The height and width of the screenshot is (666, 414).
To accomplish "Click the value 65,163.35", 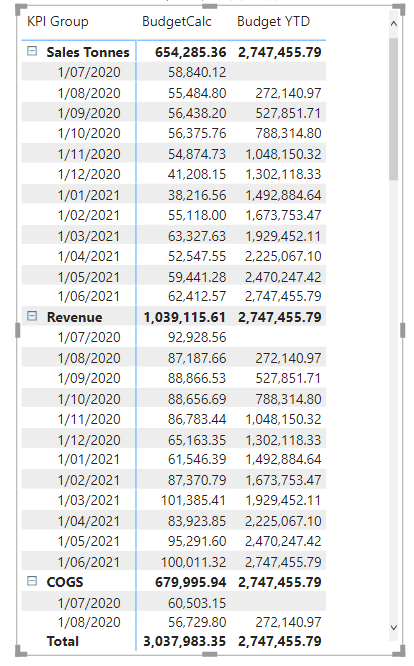I will (197, 440).
